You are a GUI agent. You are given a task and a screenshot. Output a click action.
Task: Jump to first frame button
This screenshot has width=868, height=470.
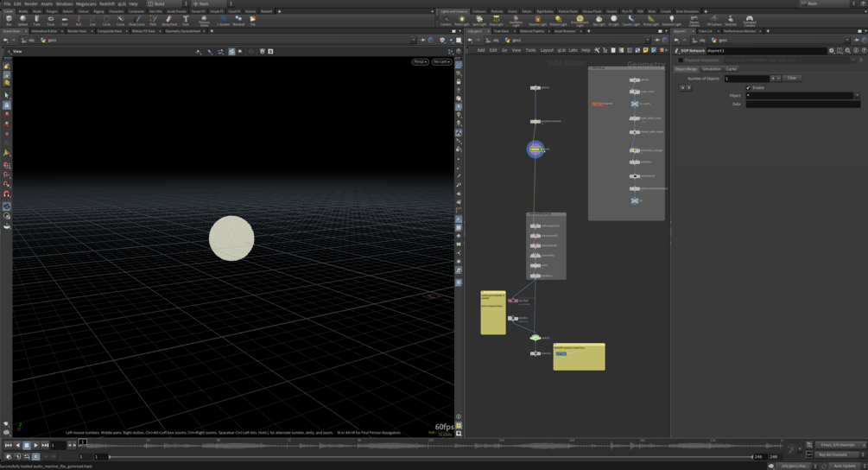(x=8, y=445)
